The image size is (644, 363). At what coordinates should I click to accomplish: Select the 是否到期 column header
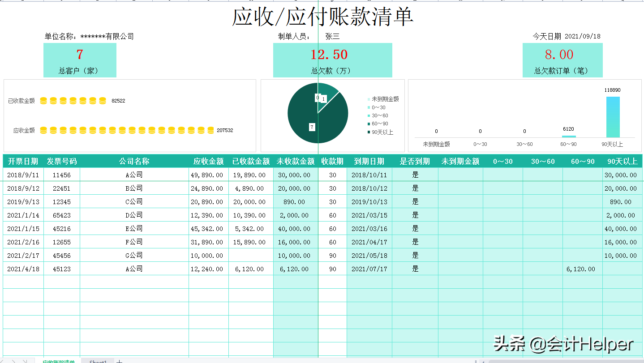pos(415,161)
